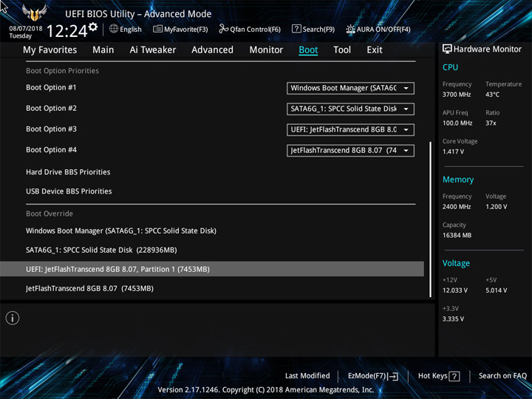Click CPU frequency value 3700 MHz
532x399 pixels.
pos(457,95)
